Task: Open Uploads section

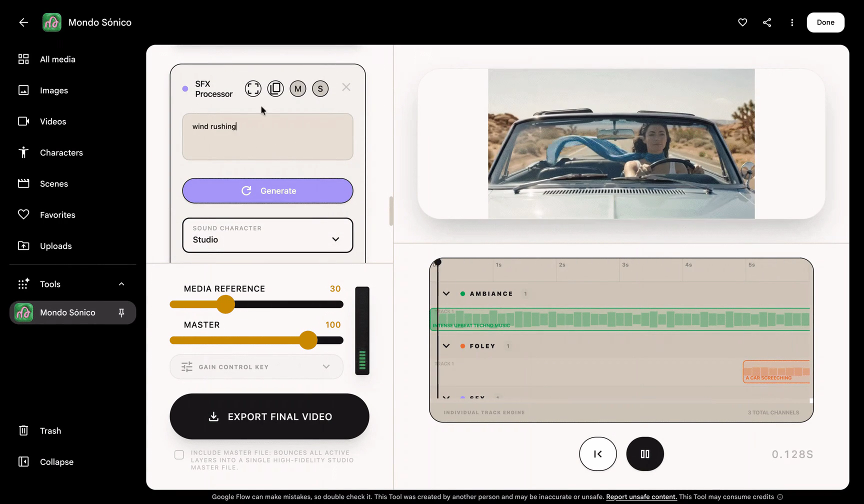Action: coord(72,246)
